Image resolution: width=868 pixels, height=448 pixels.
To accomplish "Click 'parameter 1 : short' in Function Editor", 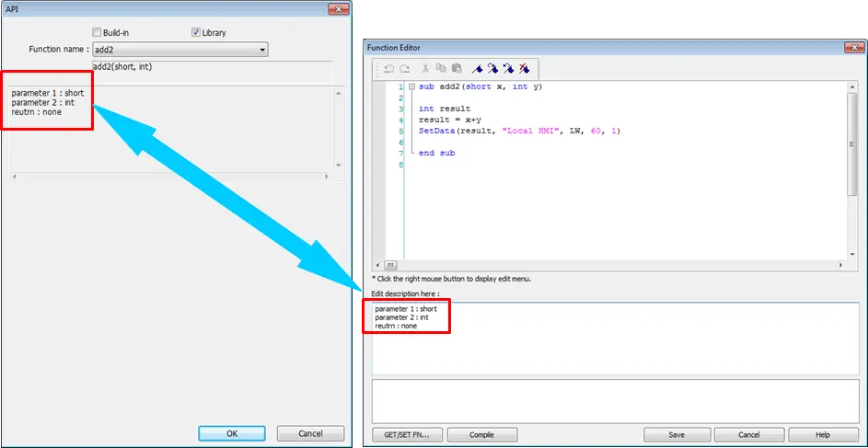I will (x=406, y=308).
